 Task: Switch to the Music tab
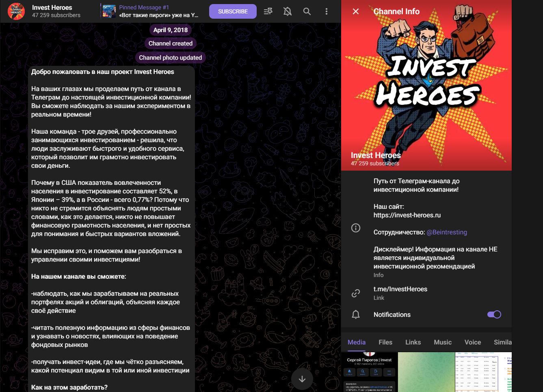click(443, 342)
